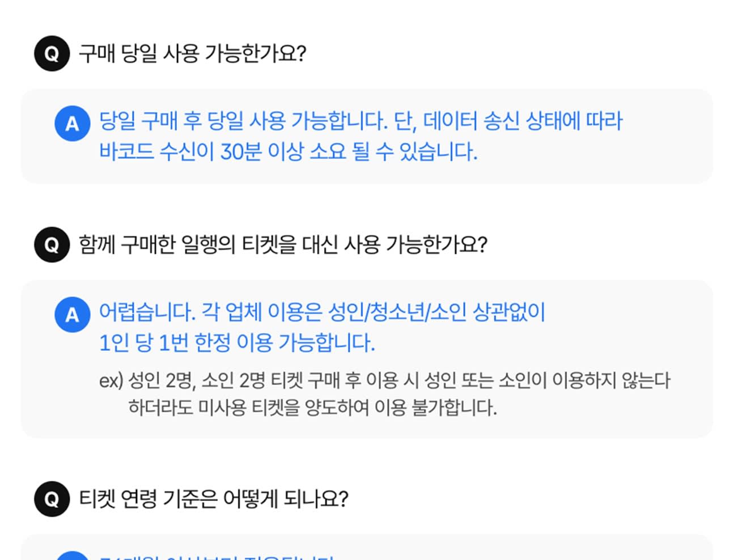Click the A icon beside 어렵습니다 answer

pyautogui.click(x=72, y=314)
